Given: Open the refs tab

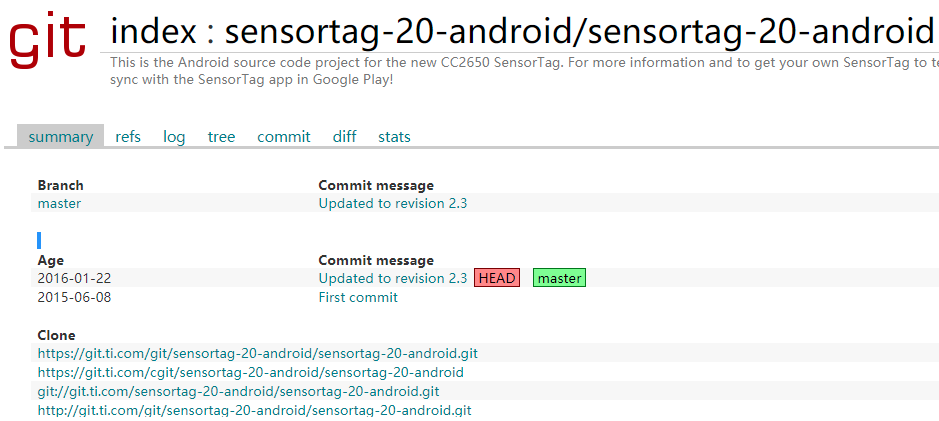Looking at the screenshot, I should [x=128, y=137].
